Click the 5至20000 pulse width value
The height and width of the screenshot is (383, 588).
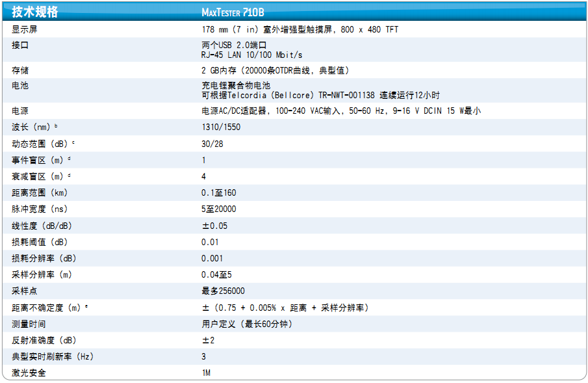pyautogui.click(x=218, y=209)
